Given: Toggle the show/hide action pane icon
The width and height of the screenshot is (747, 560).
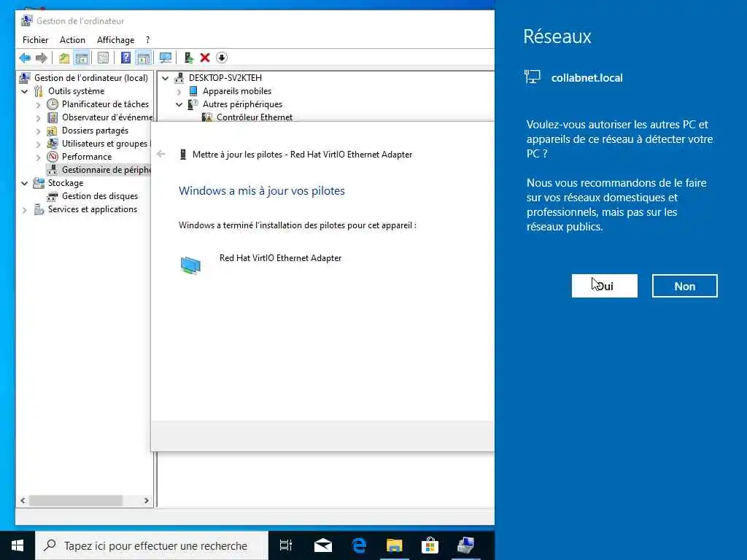Looking at the screenshot, I should (x=144, y=58).
